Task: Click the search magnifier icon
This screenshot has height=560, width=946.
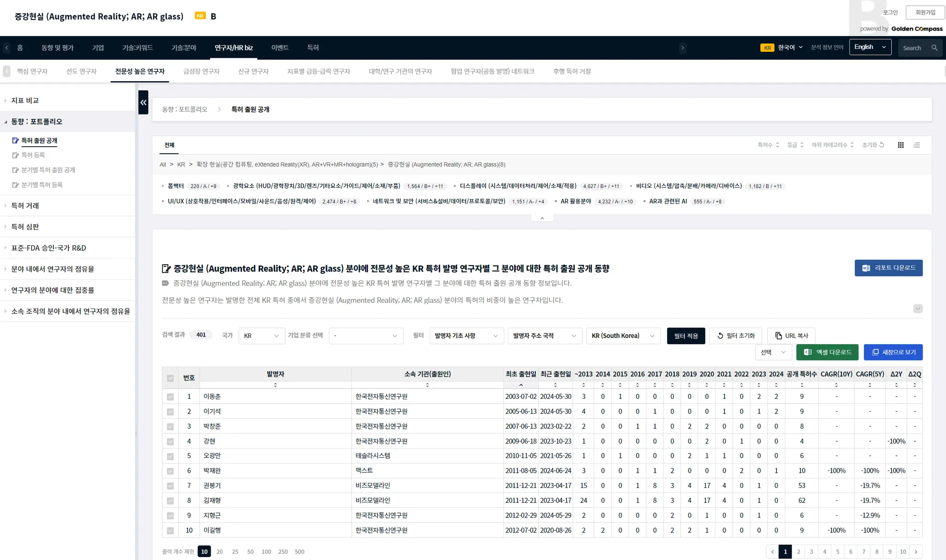Action: tap(934, 48)
